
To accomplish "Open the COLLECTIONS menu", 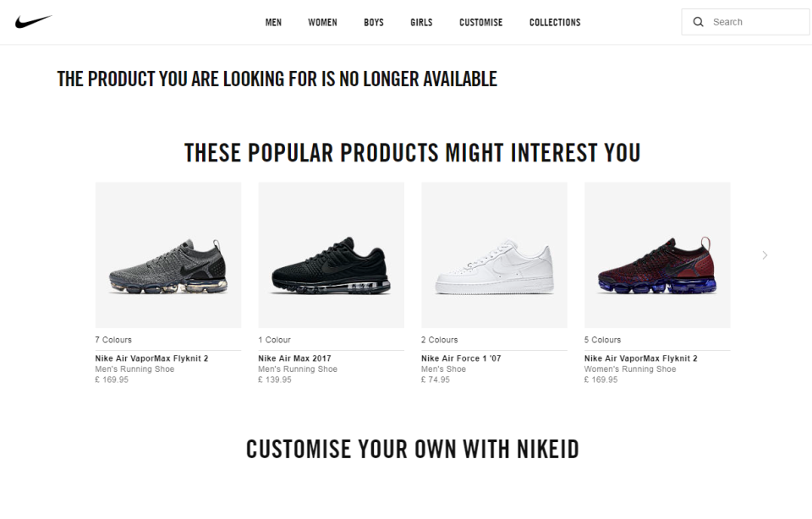I will 555,22.
